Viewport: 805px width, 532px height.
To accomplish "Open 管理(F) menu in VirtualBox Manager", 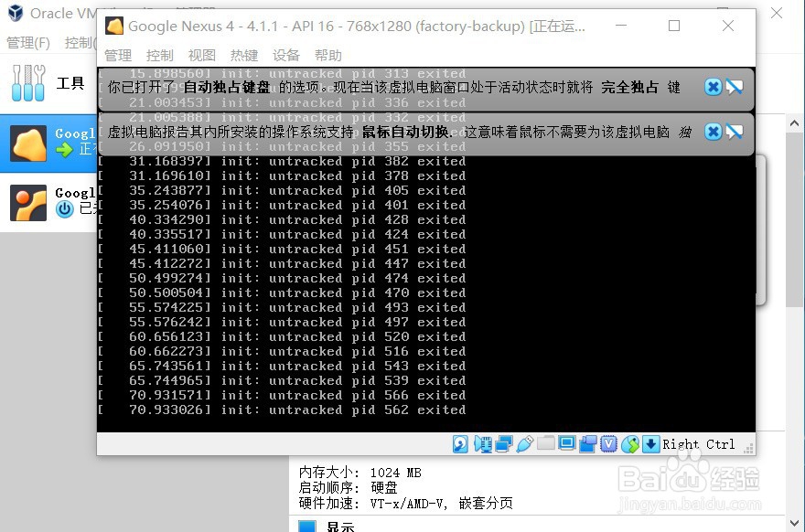I will (x=28, y=43).
